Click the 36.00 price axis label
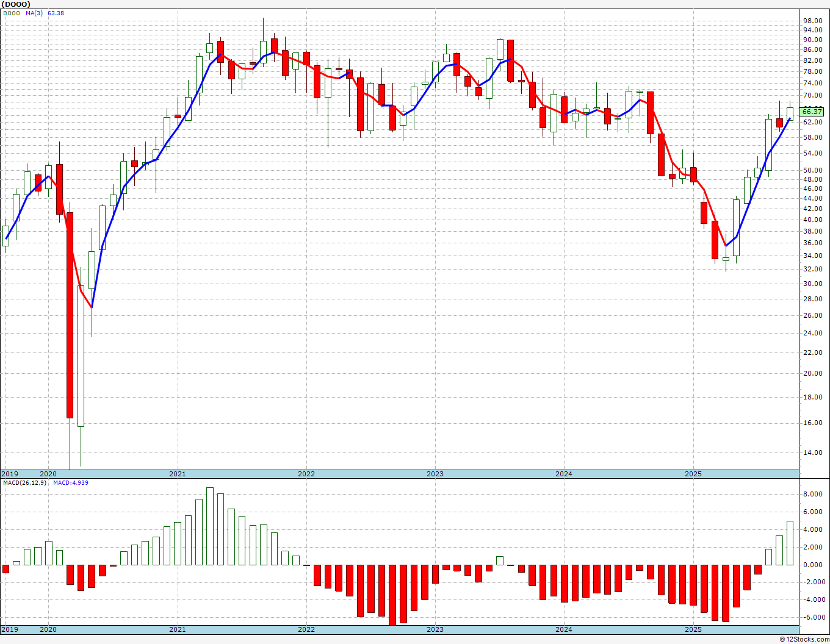830x644 pixels. [812, 243]
